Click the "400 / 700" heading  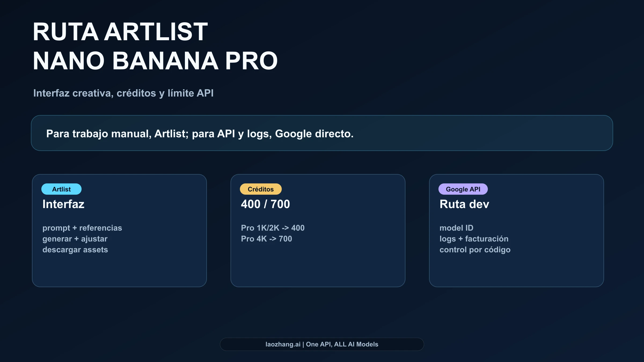tap(265, 204)
